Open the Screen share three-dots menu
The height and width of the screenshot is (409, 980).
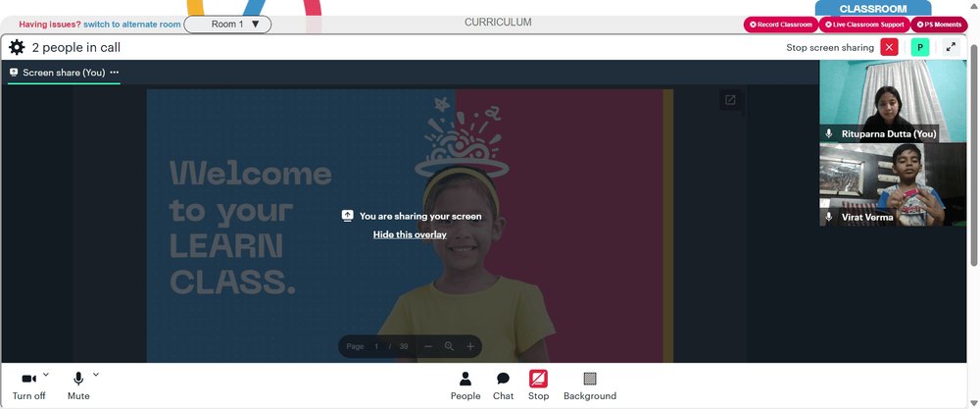(x=115, y=73)
